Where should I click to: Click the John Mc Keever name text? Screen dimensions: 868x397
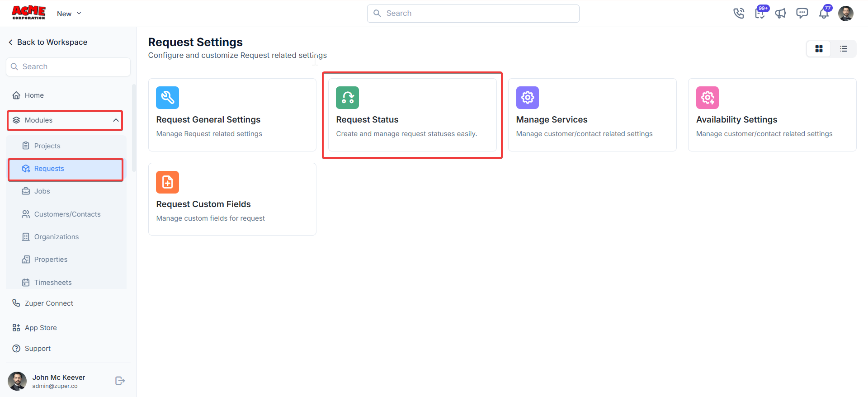(x=59, y=378)
